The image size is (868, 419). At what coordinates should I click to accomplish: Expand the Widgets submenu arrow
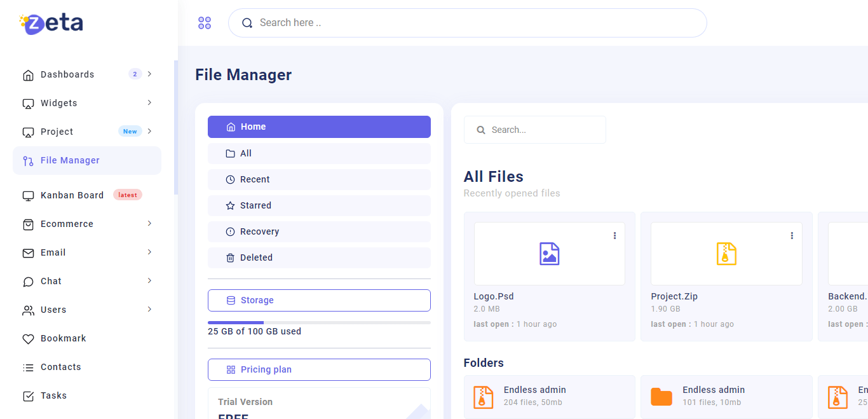[x=149, y=103]
